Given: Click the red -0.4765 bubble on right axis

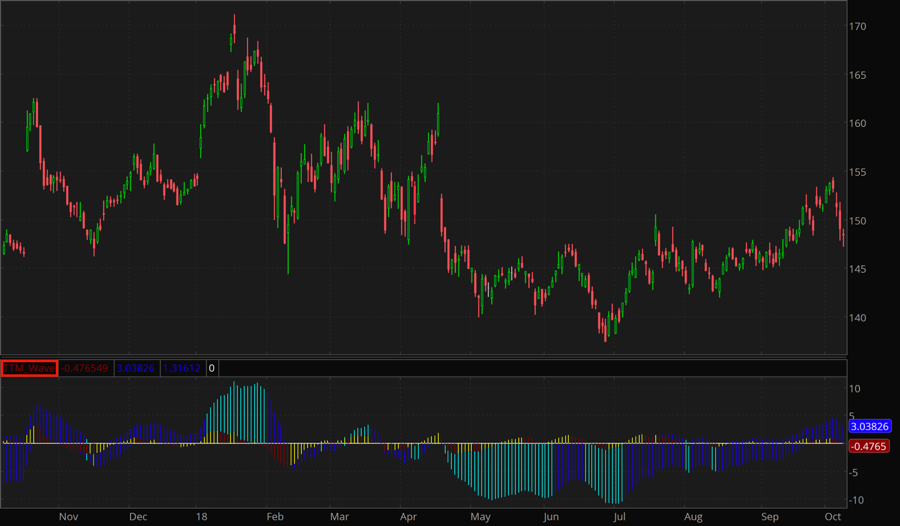Looking at the screenshot, I should pos(865,446).
